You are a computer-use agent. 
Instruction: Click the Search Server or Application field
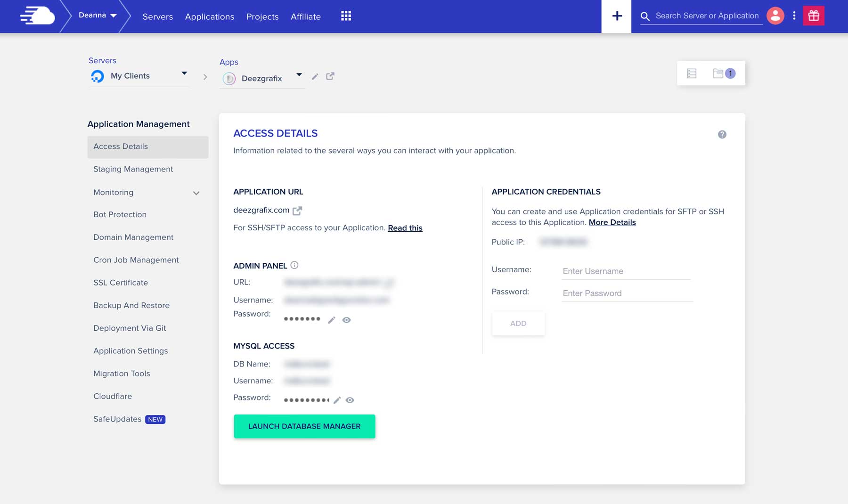[x=707, y=16]
